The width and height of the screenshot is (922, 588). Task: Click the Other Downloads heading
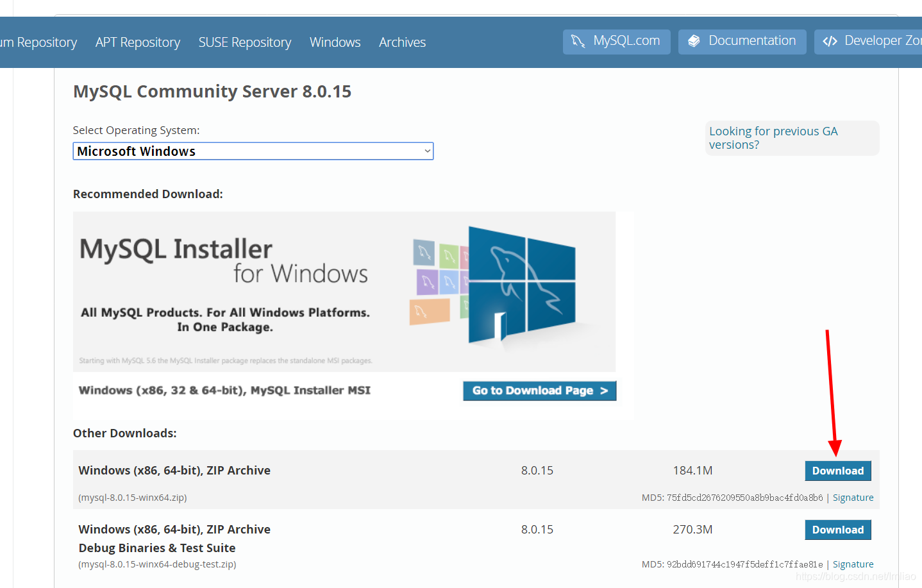125,433
